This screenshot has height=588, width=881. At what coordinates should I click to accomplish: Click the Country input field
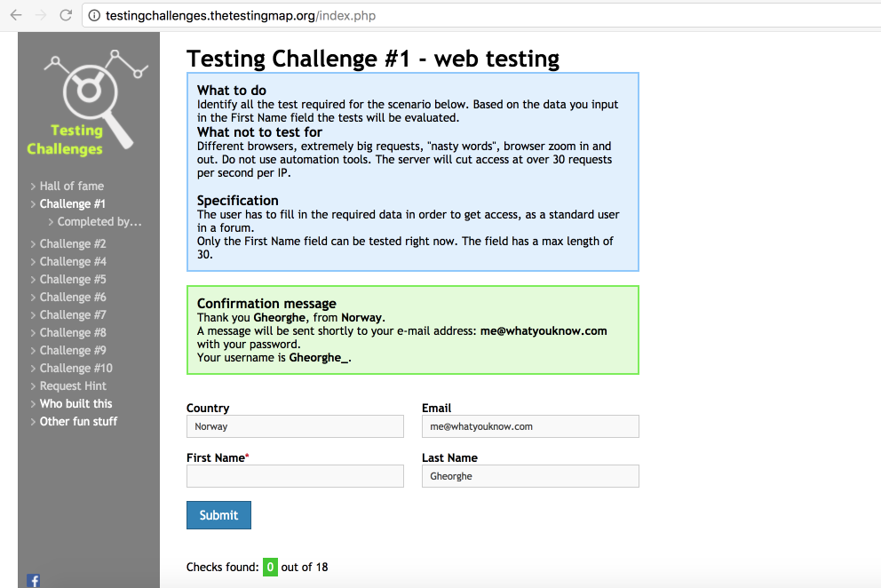click(x=295, y=426)
